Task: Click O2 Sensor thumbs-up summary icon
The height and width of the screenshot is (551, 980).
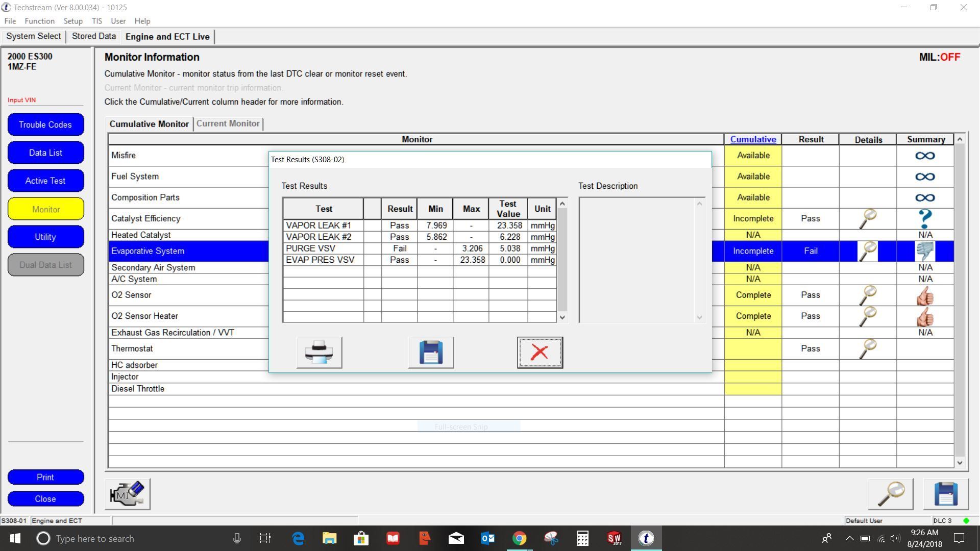Action: pos(925,295)
